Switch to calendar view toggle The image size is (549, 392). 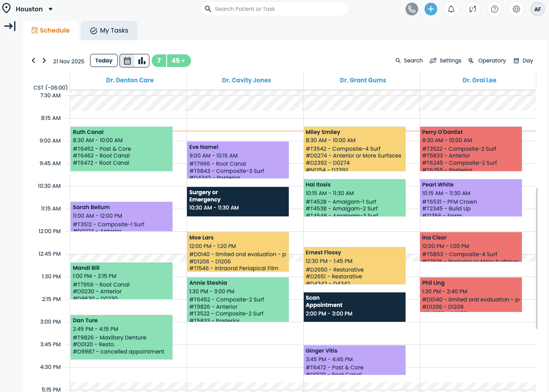coord(128,61)
